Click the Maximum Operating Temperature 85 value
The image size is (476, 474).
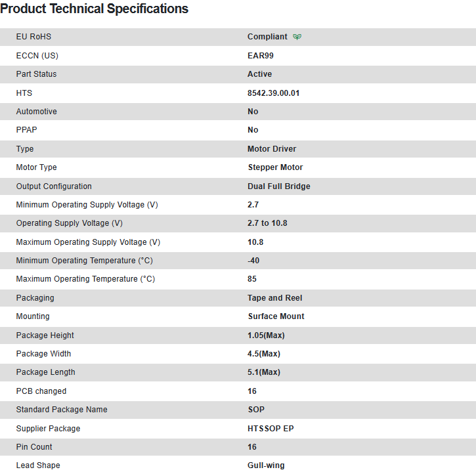[x=253, y=279]
